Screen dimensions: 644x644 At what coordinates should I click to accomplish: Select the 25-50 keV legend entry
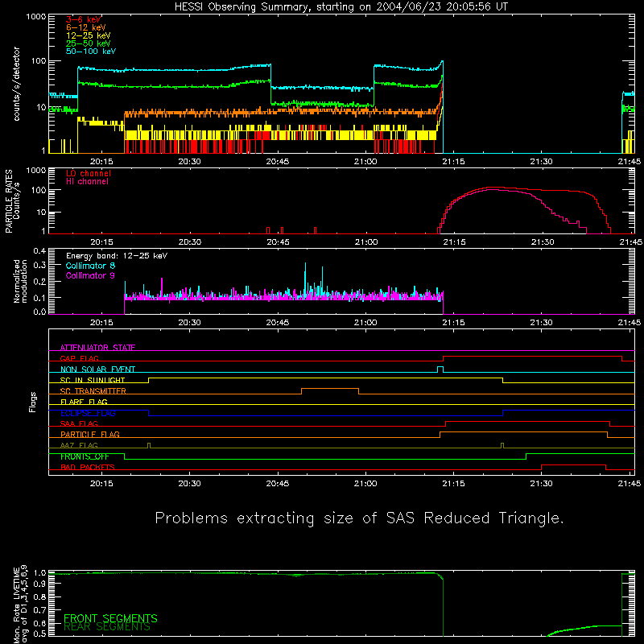coord(88,43)
